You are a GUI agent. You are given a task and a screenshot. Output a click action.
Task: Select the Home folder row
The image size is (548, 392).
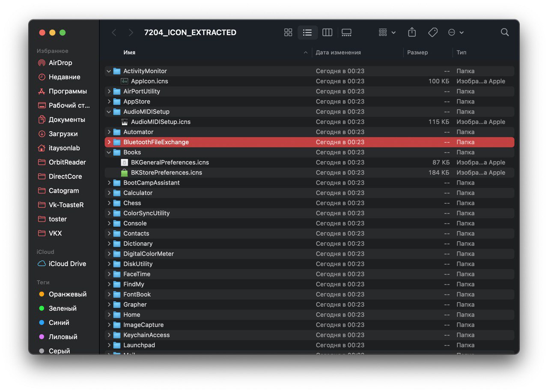tap(310, 315)
